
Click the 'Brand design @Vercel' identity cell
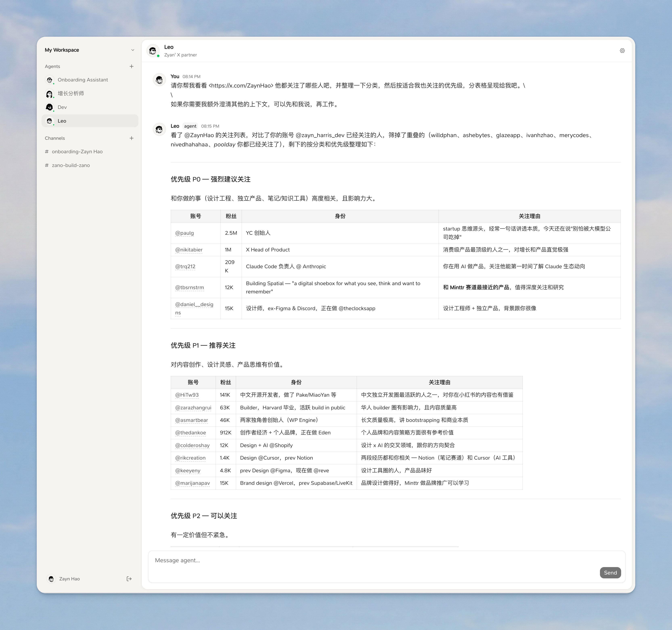[296, 483]
